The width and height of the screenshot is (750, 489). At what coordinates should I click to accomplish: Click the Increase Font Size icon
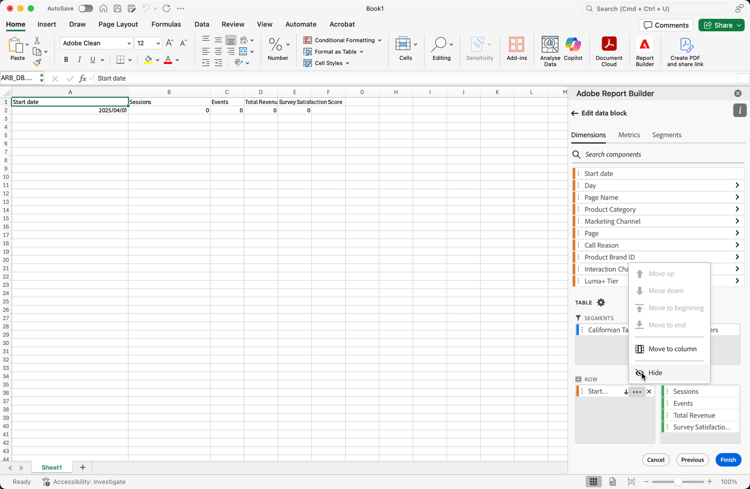169,43
